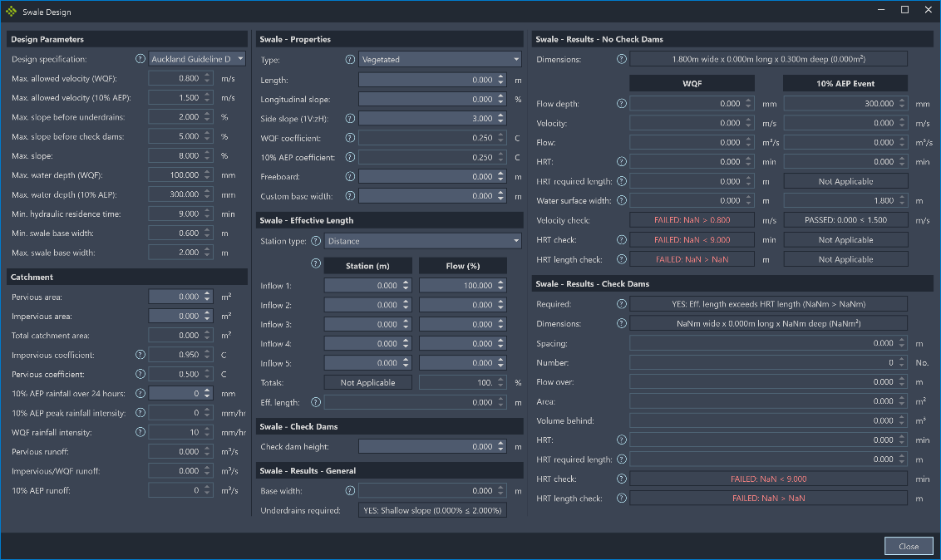The width and height of the screenshot is (941, 560).
Task: Show help for Check Dams Dimensions
Action: (621, 323)
